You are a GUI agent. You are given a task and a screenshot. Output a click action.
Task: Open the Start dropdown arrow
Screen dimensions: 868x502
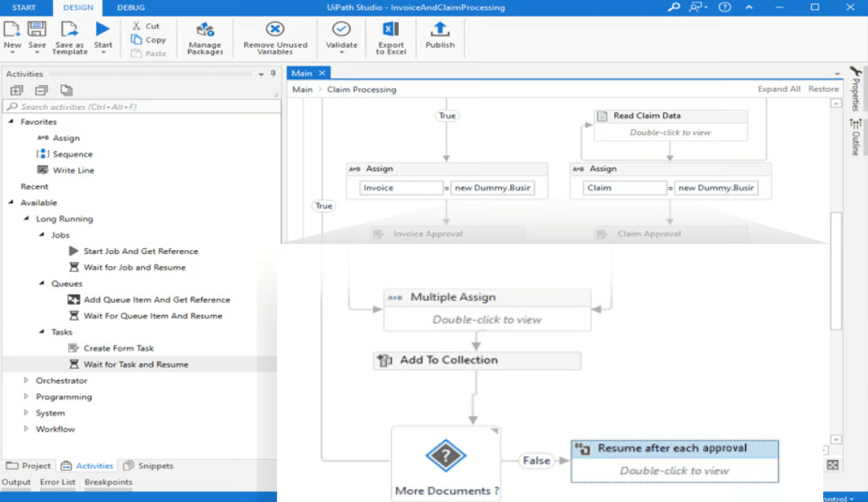point(103,53)
